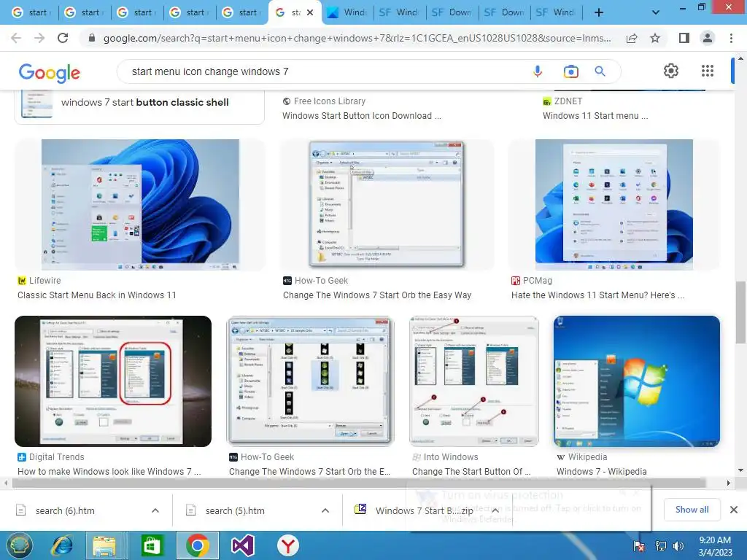Open the tab search dropdown arrow
The image size is (747, 560).
click(x=656, y=12)
